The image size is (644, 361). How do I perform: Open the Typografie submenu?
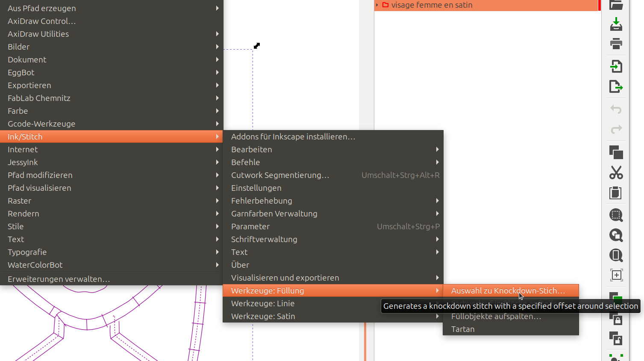click(x=112, y=252)
